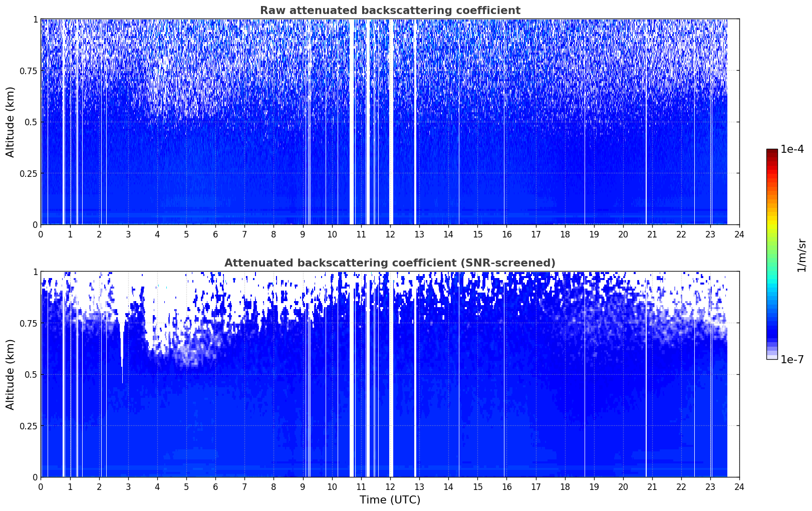The image size is (812, 511).
Task: Select the 0.75 altitude tick on lower plot
Action: click(29, 323)
